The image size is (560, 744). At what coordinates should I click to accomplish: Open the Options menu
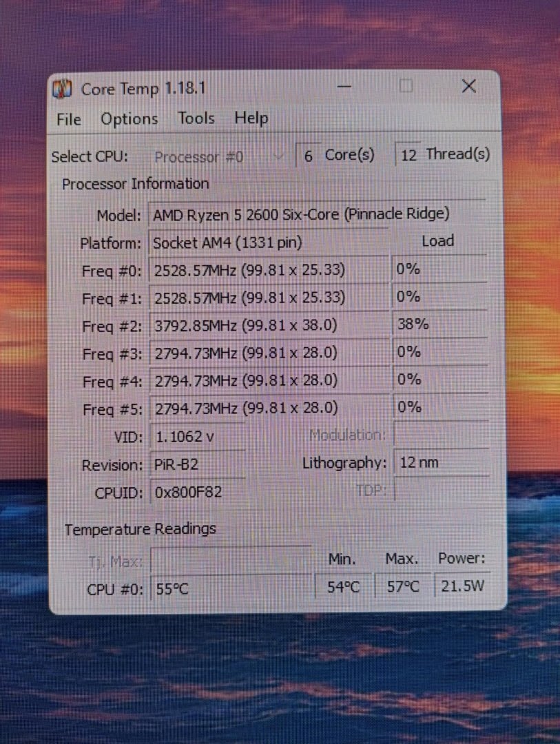(129, 119)
